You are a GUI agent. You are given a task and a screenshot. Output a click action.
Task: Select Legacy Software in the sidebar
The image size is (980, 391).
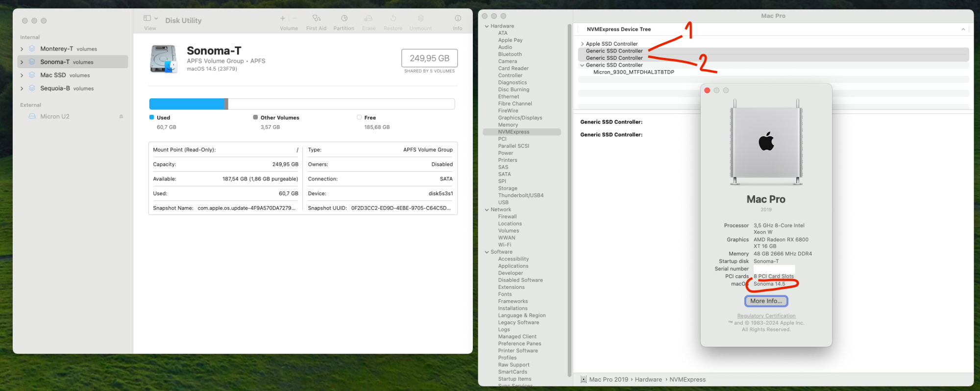(x=518, y=322)
